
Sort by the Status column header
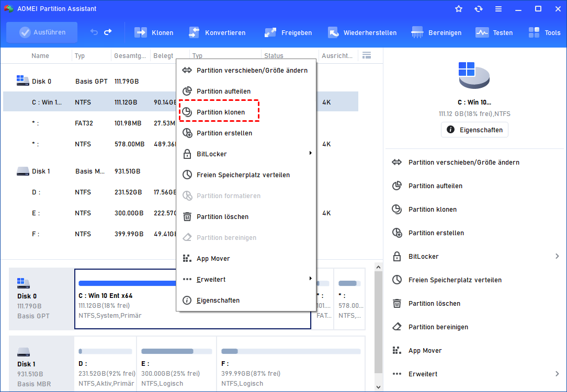(274, 55)
